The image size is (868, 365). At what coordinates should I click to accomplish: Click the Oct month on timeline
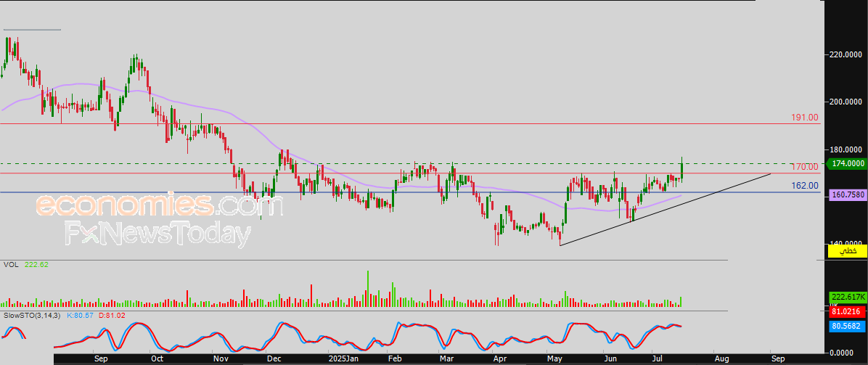[157, 359]
